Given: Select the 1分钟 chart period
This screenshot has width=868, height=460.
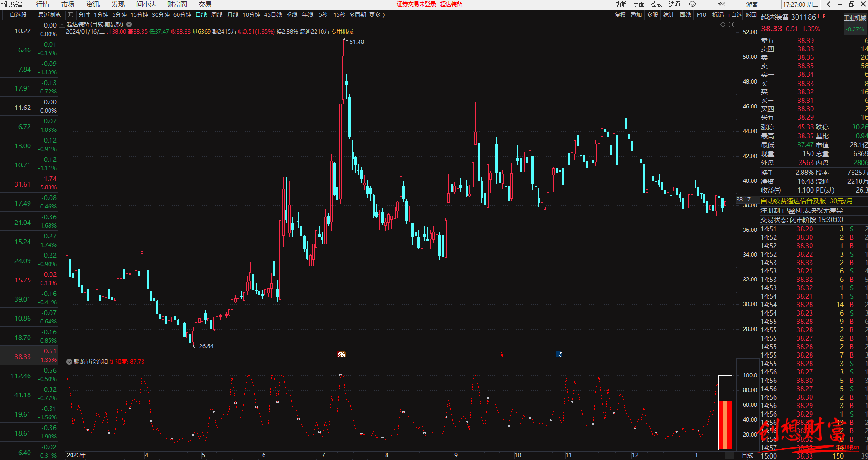Looking at the screenshot, I should (101, 15).
